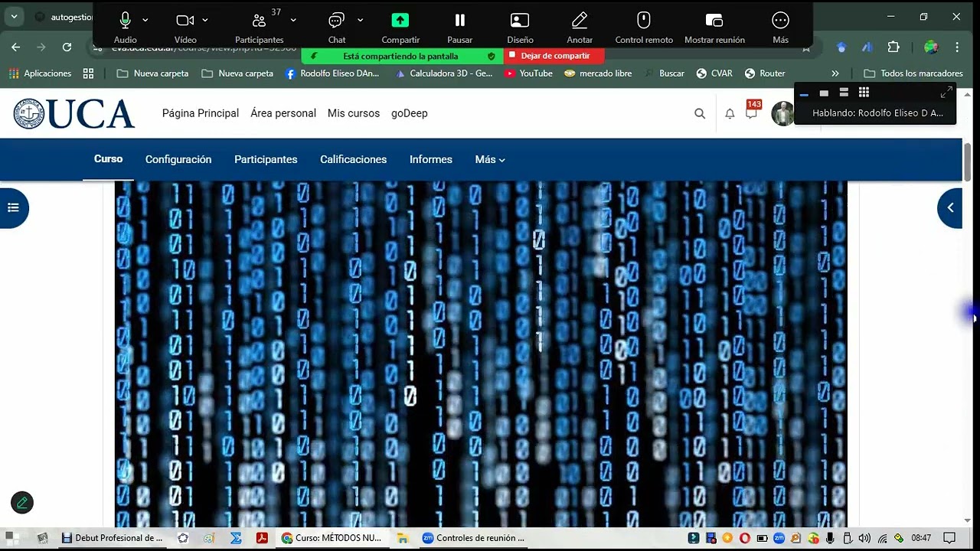
Task: Expand the Más course menu dropdown
Action: coord(490,159)
